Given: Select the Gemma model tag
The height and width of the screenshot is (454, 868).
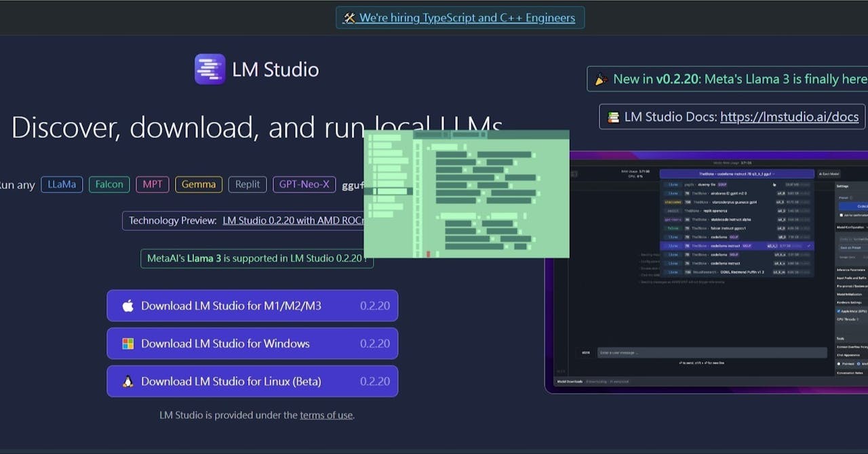Looking at the screenshot, I should pyautogui.click(x=199, y=184).
